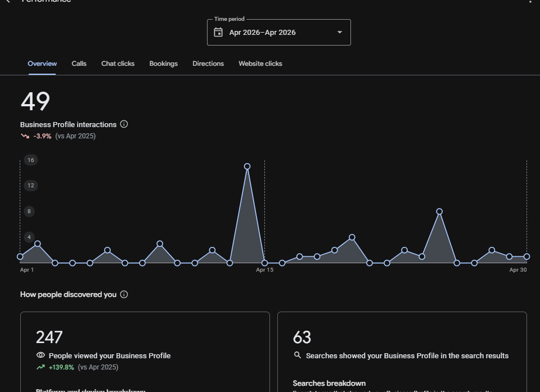Click the 49 interactions total
The height and width of the screenshot is (392, 540).
35,102
